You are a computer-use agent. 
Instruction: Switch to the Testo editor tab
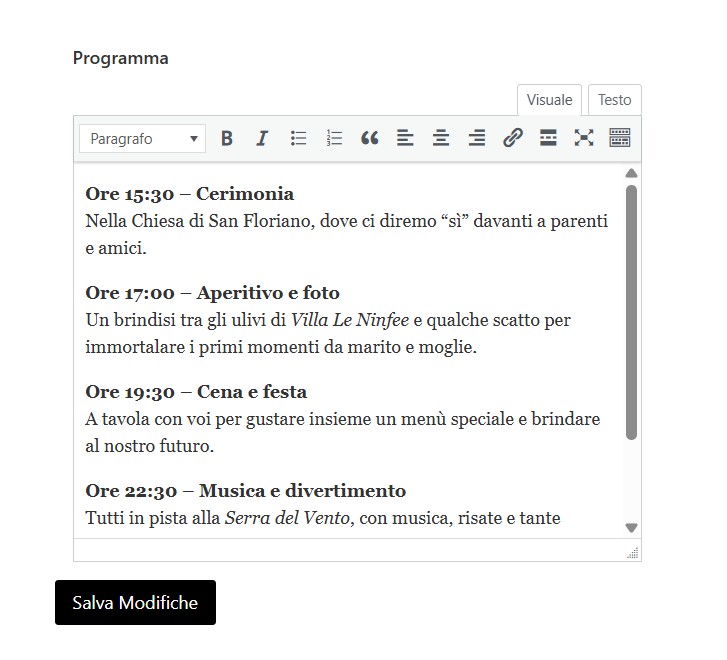click(x=615, y=100)
